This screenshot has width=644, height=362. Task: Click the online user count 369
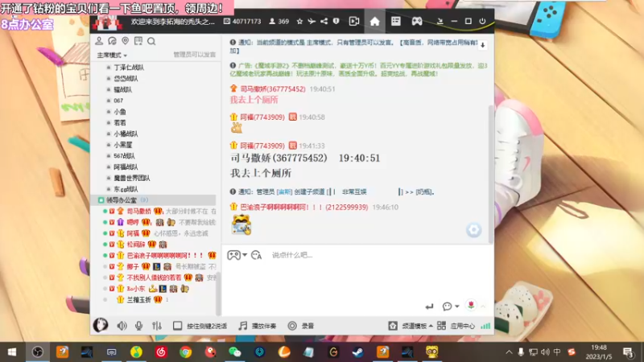279,22
